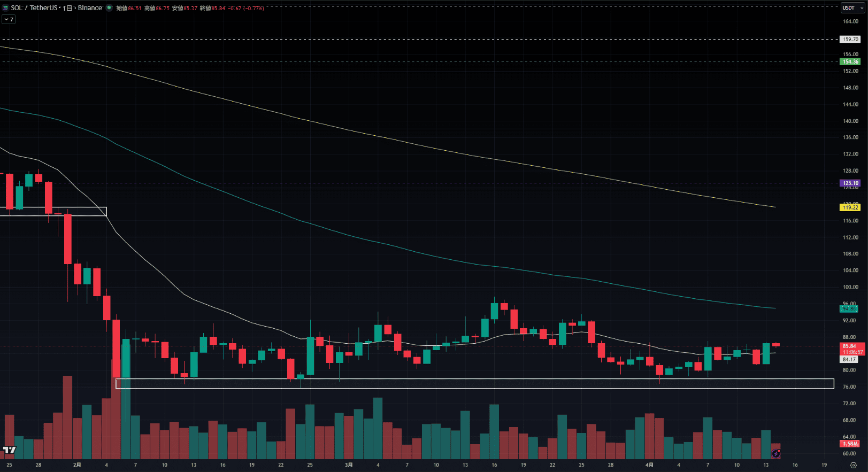Select the long white support zone rectangle

(475, 379)
